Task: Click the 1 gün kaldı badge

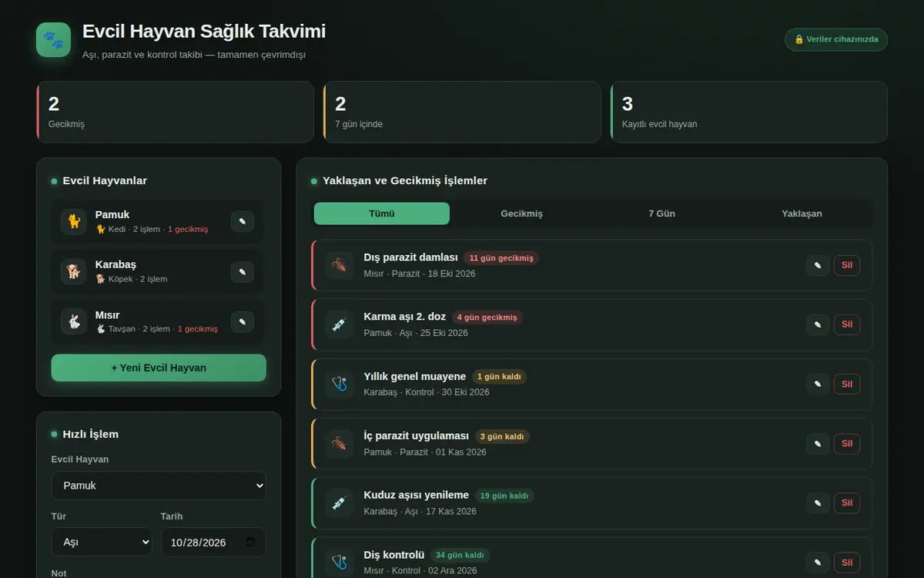Action: [x=500, y=377]
